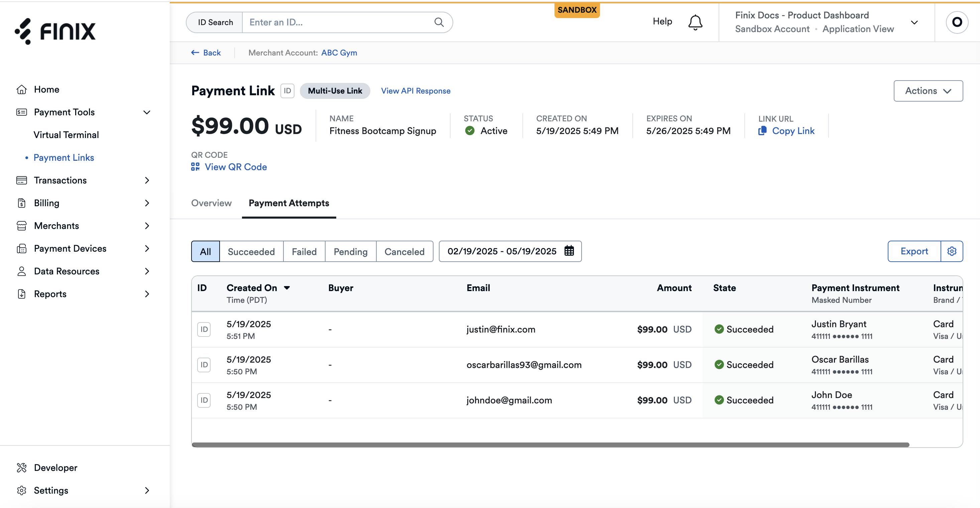Open Virtual Terminal in sidebar
The height and width of the screenshot is (508, 980).
(x=66, y=135)
